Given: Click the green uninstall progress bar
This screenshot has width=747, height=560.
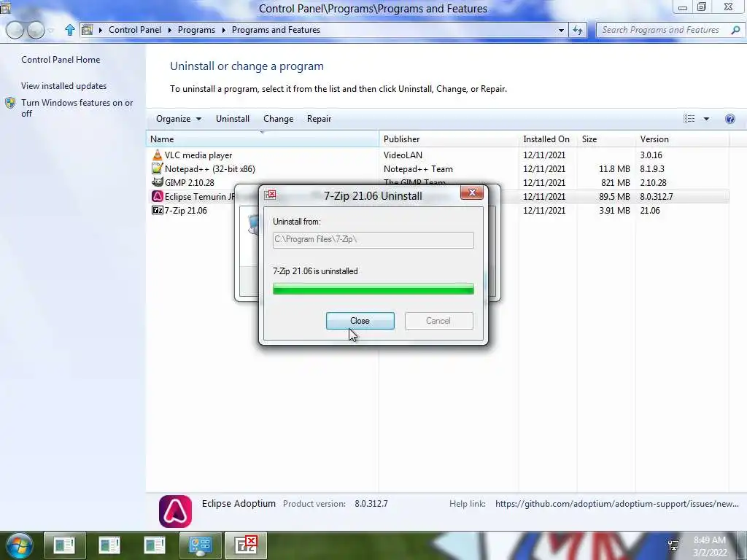Looking at the screenshot, I should 373,289.
